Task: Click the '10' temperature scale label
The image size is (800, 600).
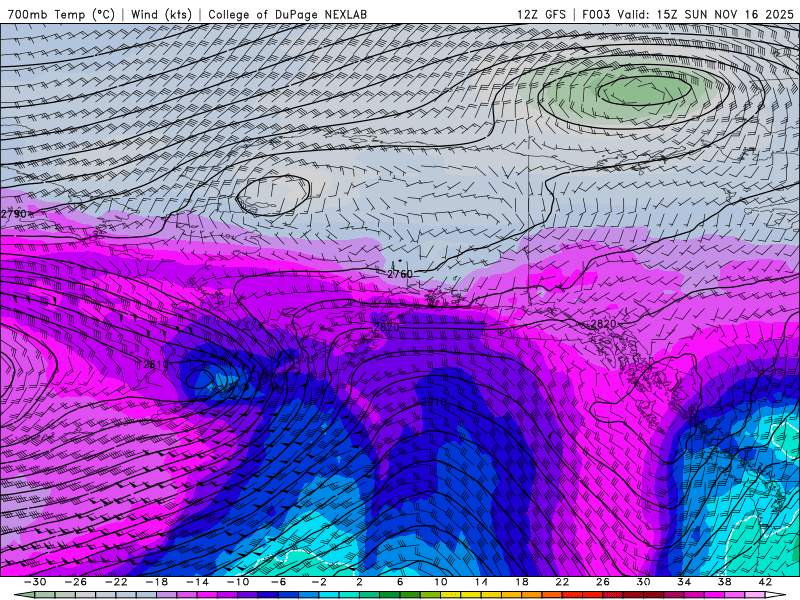Action: point(440,582)
